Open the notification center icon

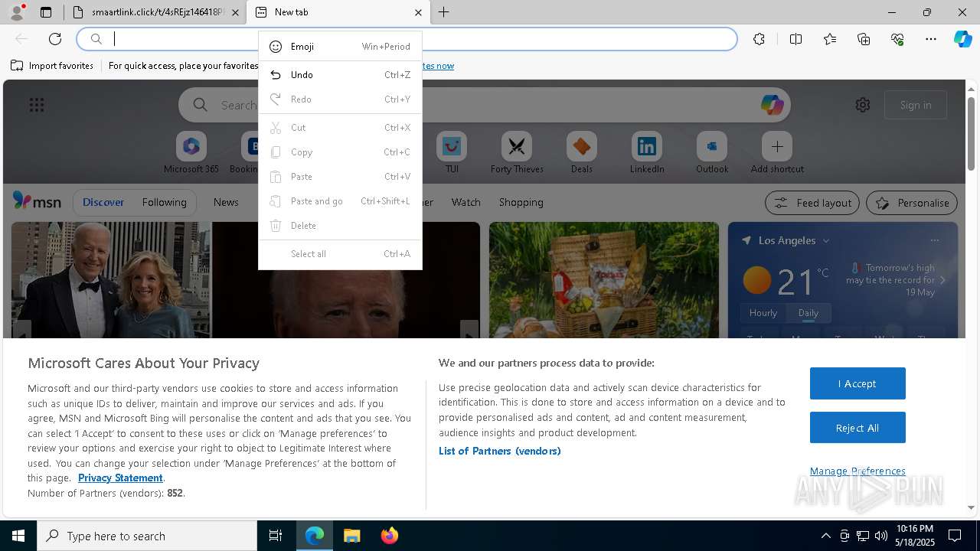click(955, 536)
